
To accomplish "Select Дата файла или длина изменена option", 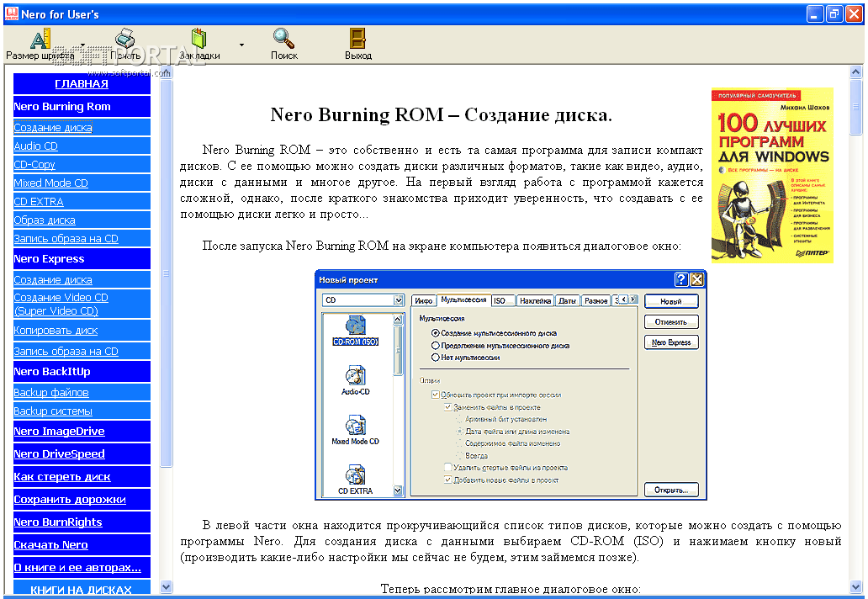I will tap(459, 432).
